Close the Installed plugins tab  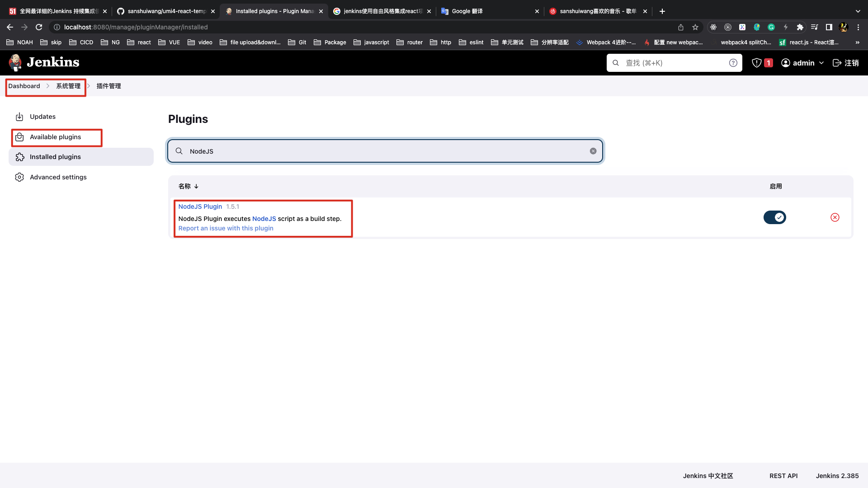click(321, 11)
